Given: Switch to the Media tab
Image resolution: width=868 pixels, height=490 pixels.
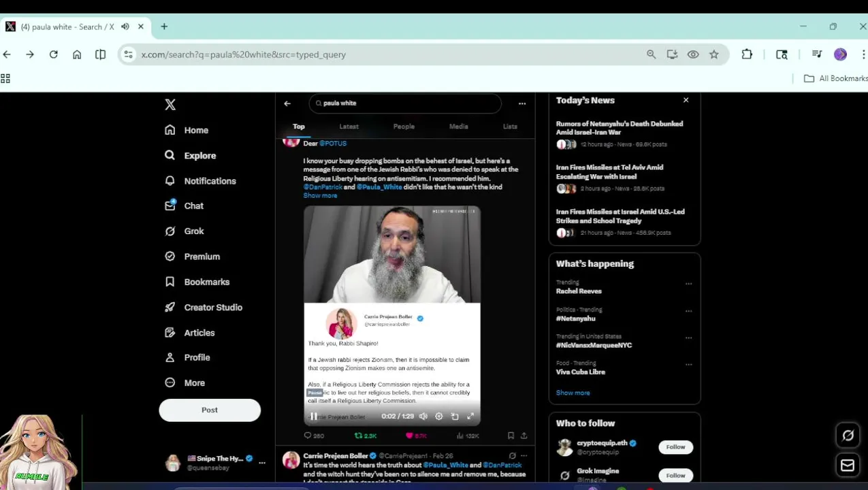Looking at the screenshot, I should tap(458, 127).
